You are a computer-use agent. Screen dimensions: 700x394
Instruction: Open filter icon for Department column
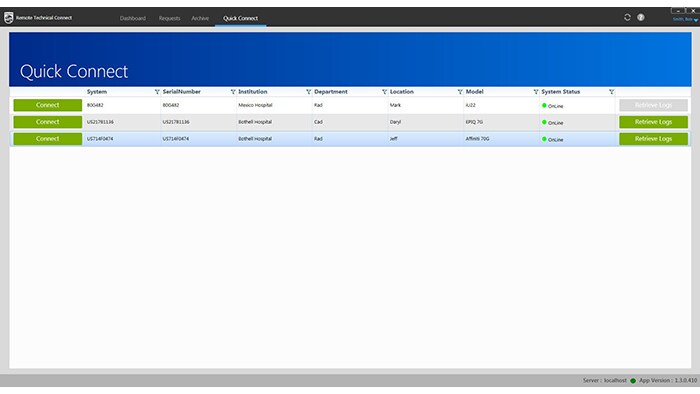click(384, 92)
